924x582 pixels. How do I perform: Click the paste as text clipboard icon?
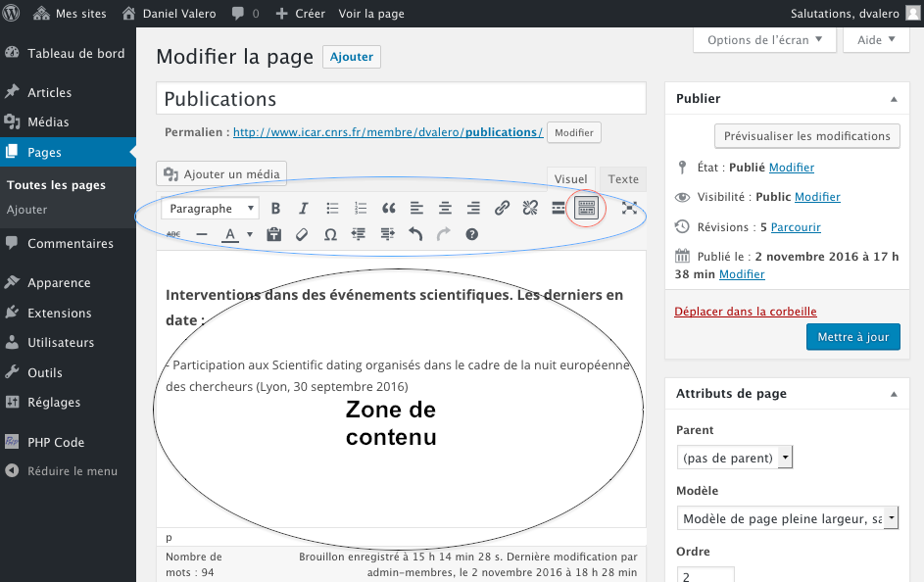tap(273, 234)
